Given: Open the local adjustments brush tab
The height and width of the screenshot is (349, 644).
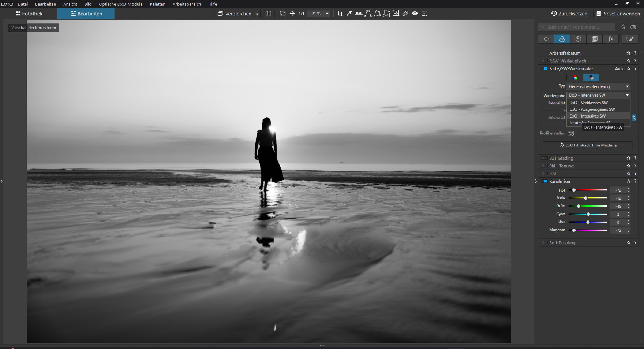Looking at the screenshot, I should pyautogui.click(x=630, y=39).
